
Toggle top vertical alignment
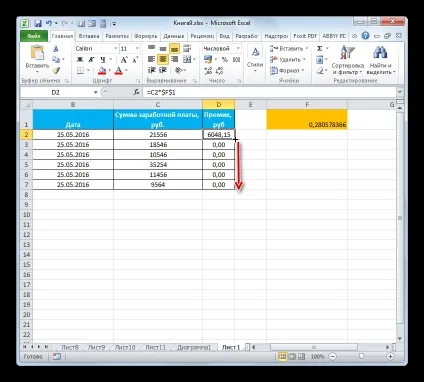[x=152, y=49]
